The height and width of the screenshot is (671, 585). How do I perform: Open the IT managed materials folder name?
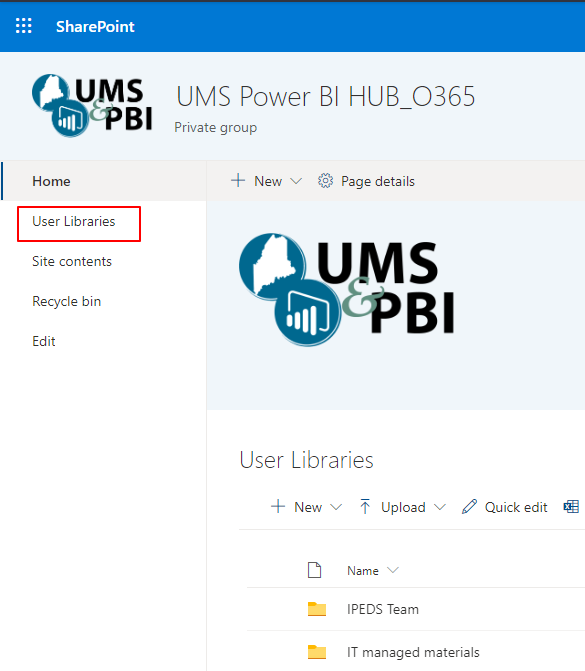(413, 652)
